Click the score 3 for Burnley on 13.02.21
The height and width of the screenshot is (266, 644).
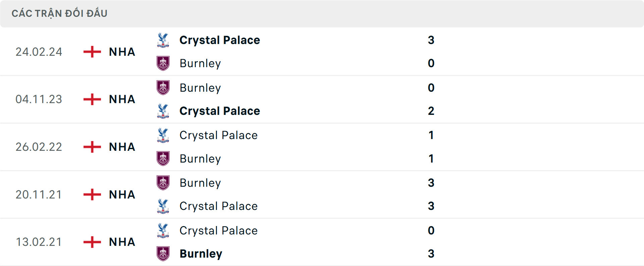(x=431, y=254)
